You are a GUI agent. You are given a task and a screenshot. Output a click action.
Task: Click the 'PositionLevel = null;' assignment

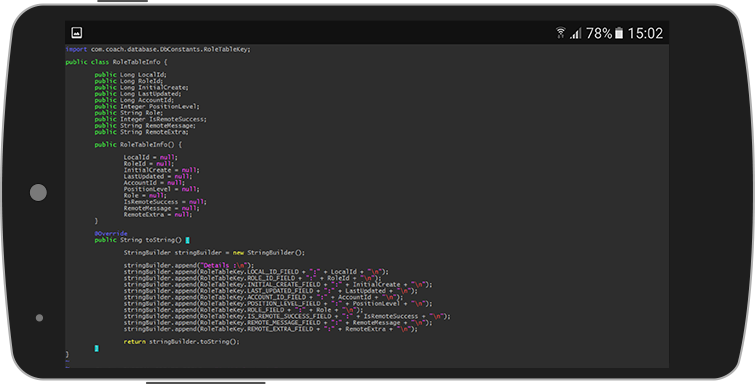(161, 189)
